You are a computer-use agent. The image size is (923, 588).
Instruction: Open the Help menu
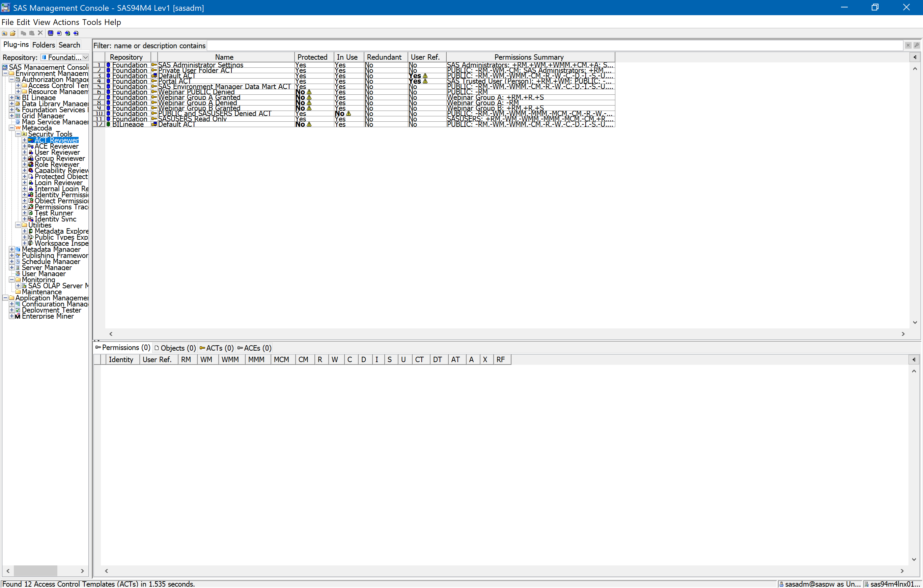click(x=113, y=22)
